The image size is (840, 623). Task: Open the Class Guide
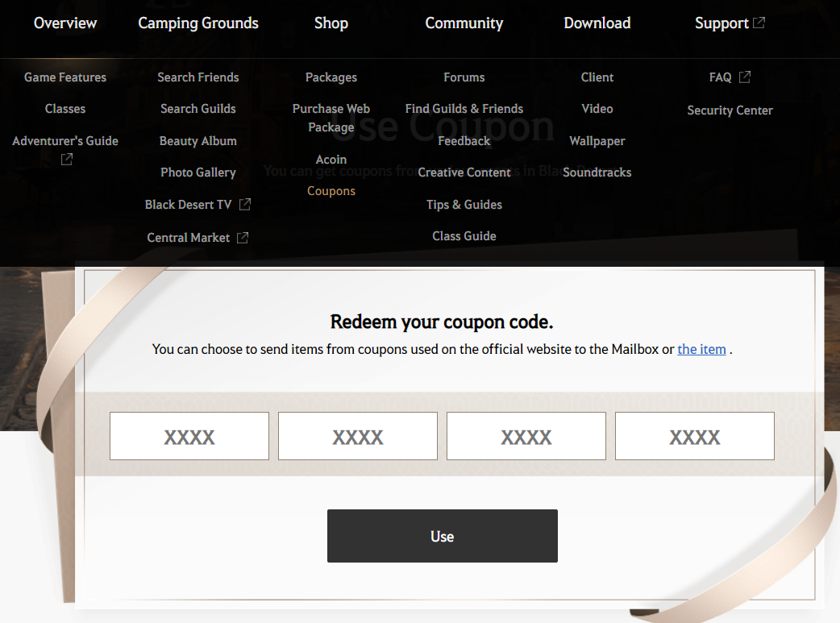[x=464, y=236]
